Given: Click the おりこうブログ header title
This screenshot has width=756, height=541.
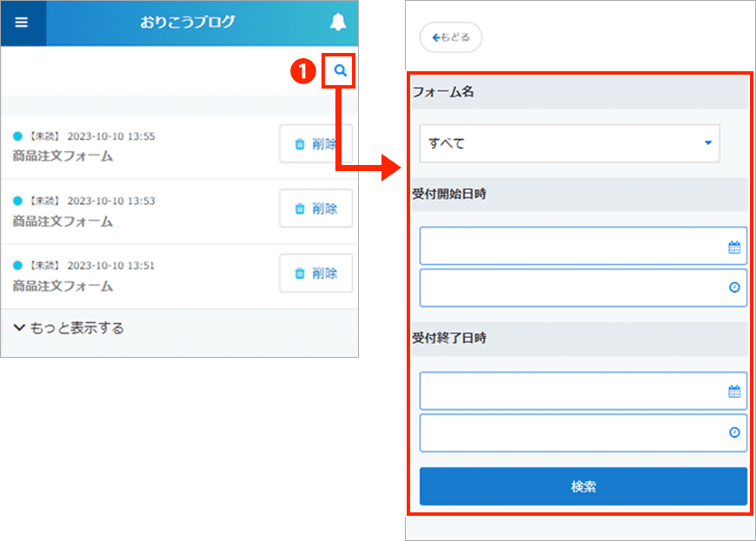Looking at the screenshot, I should 188,23.
